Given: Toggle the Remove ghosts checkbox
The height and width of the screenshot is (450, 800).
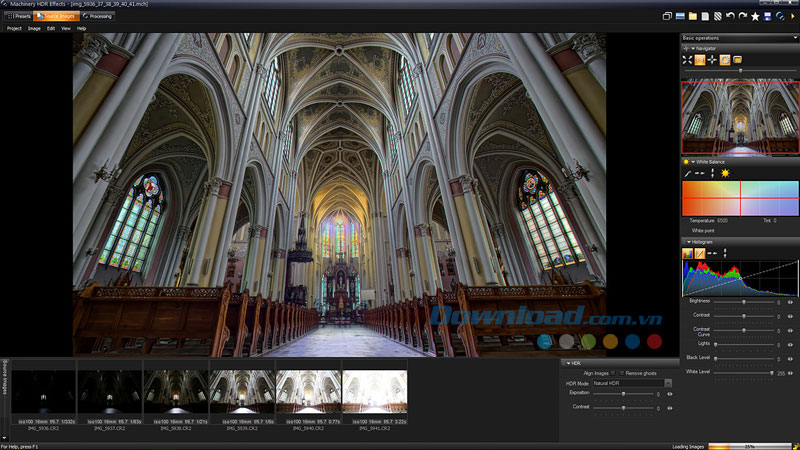Looking at the screenshot, I should point(621,373).
